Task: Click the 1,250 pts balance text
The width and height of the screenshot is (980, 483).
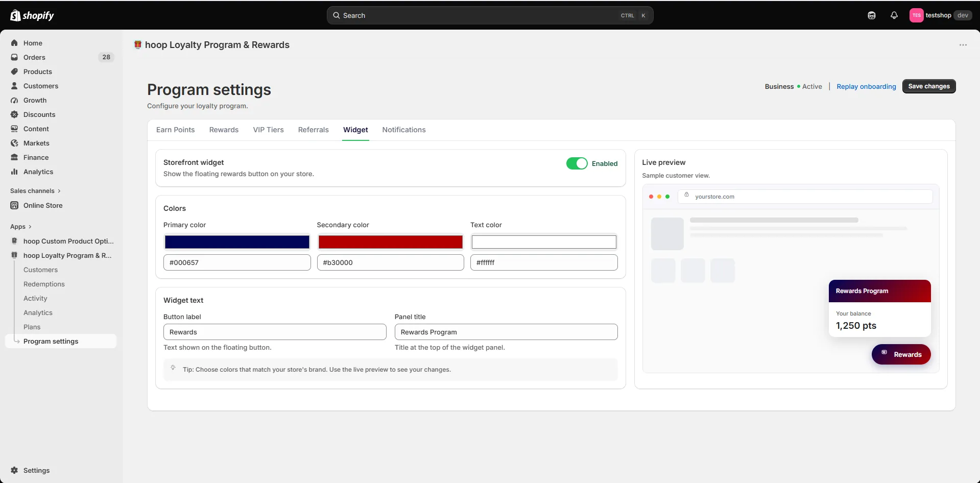Action: tap(856, 326)
